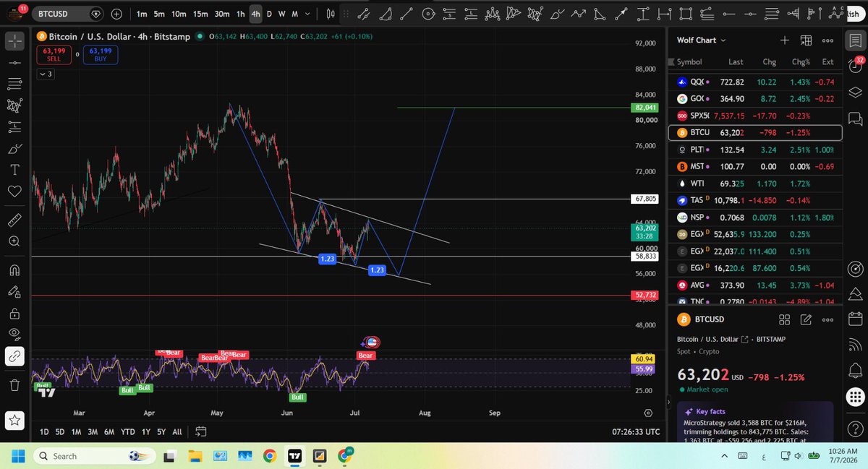Select the PLT watchlist row

755,150
